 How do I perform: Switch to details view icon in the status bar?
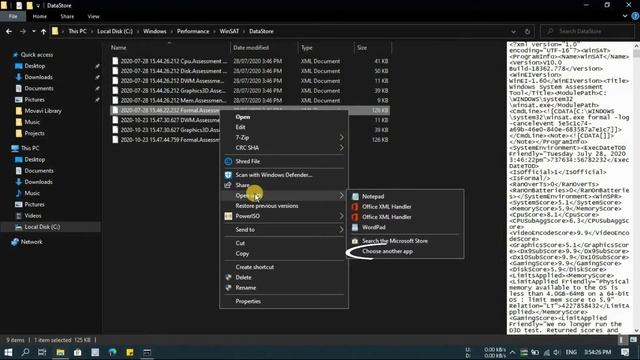pos(622,340)
